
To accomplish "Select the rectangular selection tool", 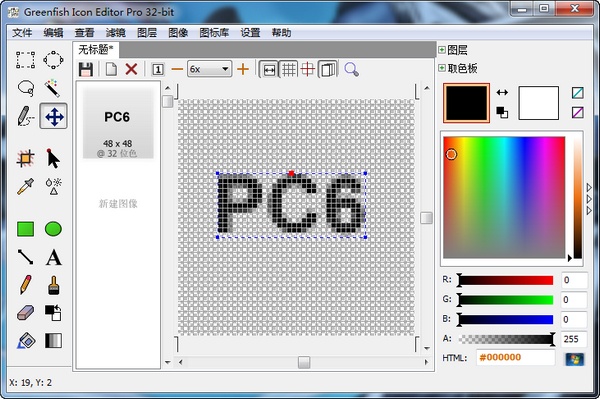I will click(x=26, y=60).
